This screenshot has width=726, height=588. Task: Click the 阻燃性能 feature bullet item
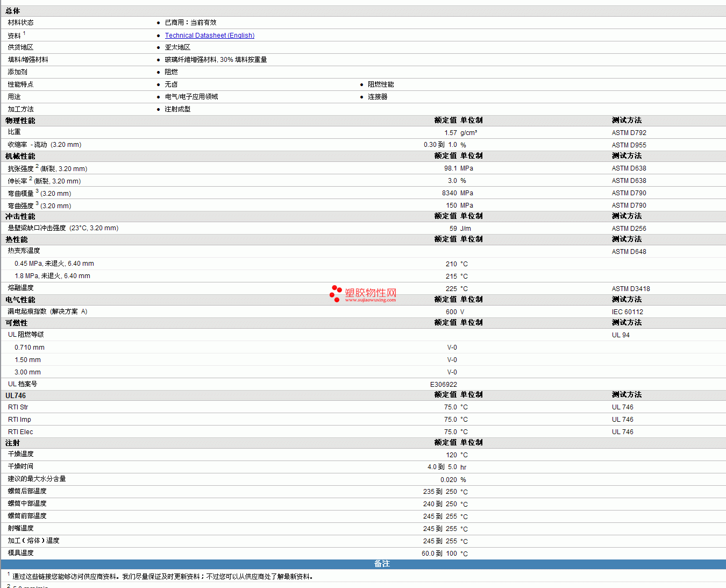[381, 84]
